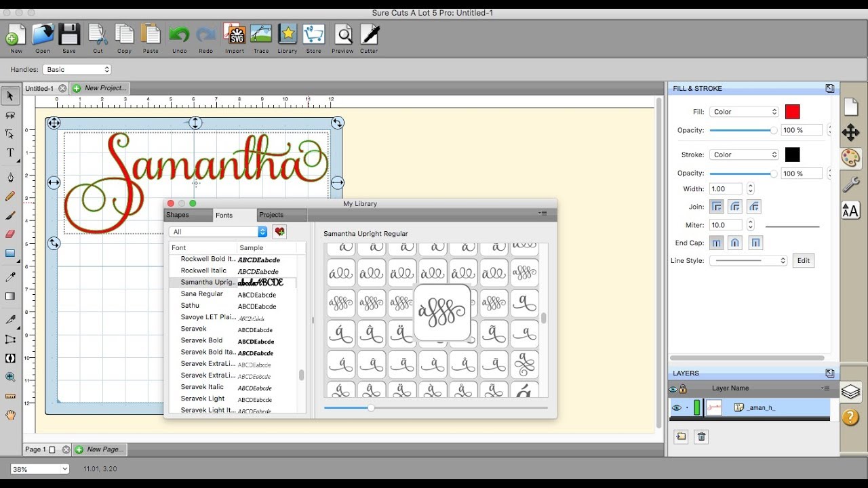Toggle the lock-all icon in Layers header
The width and height of the screenshot is (868, 488).
coord(683,389)
